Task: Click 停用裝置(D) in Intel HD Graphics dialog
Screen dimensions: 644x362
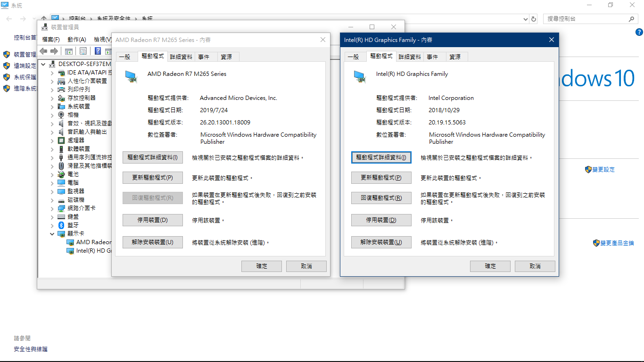Action: tap(381, 220)
